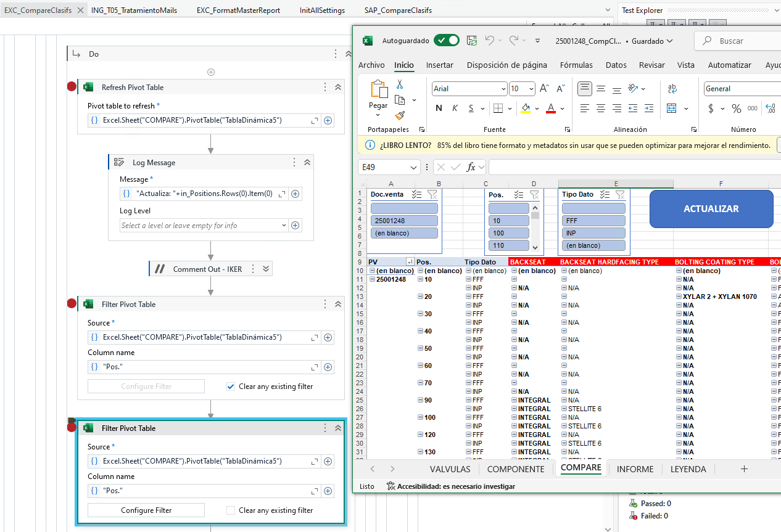Screen dimensions: 781x532
Task: Uncheck 'Clear any existing filter' in first Filter activity
Action: coord(231,387)
